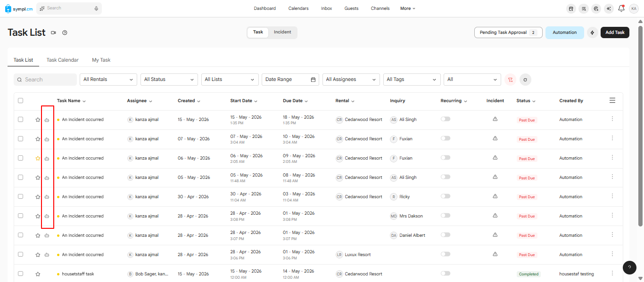
Task: Go to Dashboard in top navigation
Action: (x=265, y=8)
